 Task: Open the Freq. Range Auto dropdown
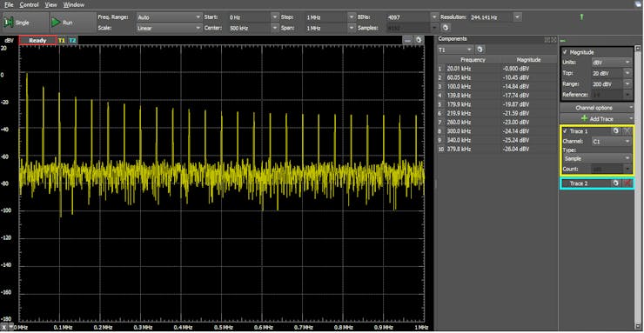tap(168, 17)
